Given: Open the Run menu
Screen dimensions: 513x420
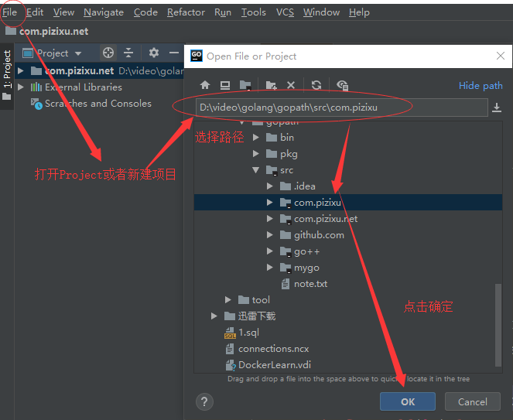Looking at the screenshot, I should tap(223, 12).
